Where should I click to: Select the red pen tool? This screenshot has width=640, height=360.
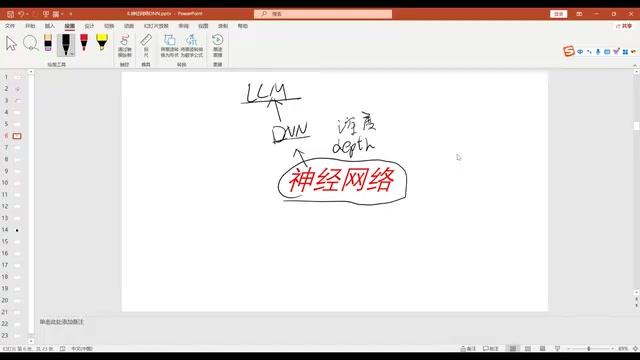coord(84,42)
